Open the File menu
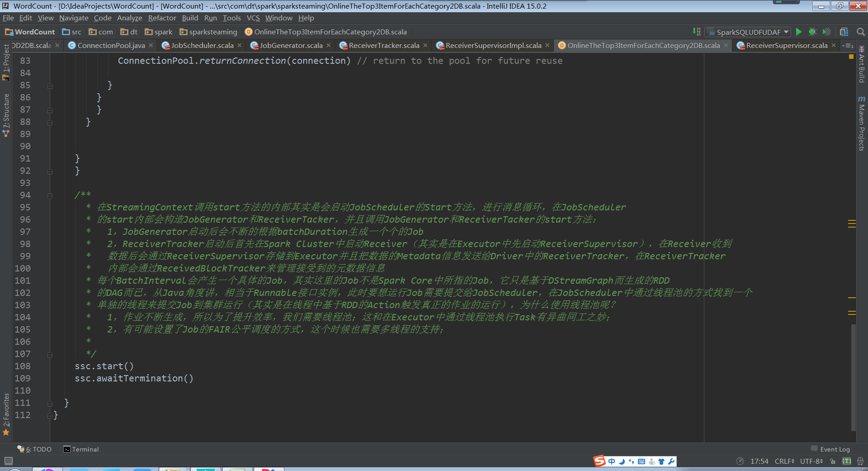This screenshot has height=471, width=868. coord(8,18)
